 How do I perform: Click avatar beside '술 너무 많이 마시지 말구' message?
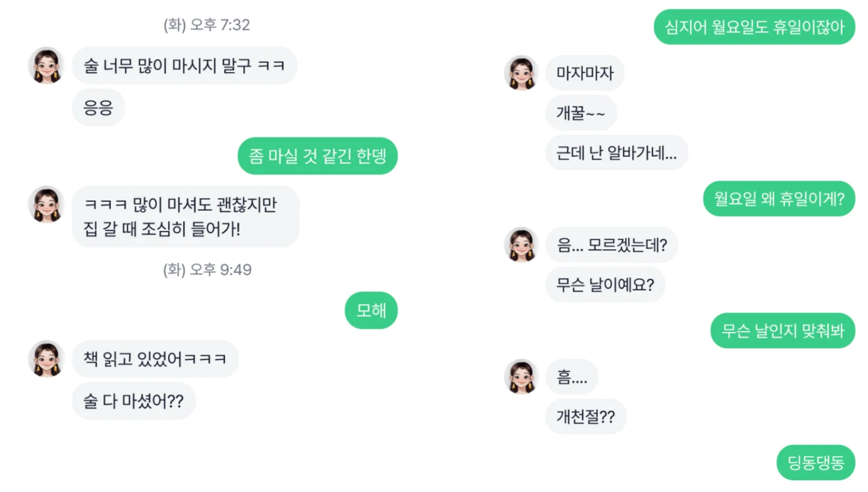coord(47,66)
